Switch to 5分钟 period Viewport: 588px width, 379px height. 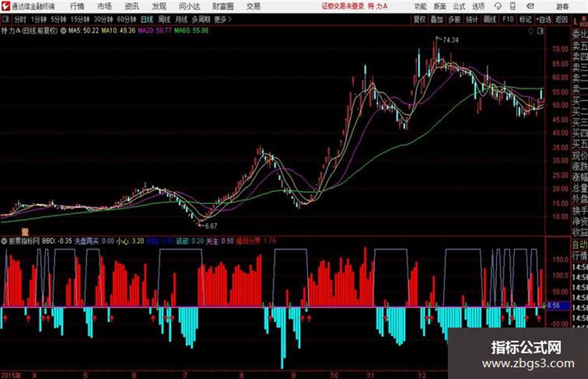point(58,19)
